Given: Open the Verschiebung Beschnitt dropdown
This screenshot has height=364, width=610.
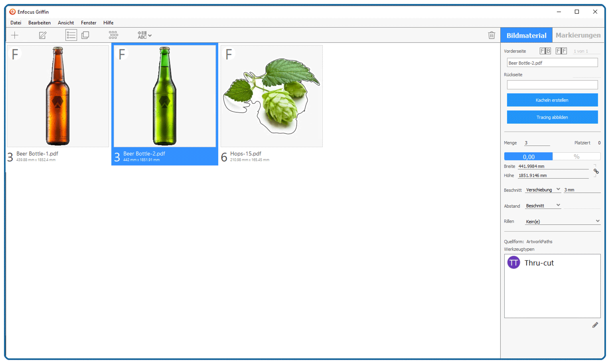Looking at the screenshot, I should tap(543, 190).
